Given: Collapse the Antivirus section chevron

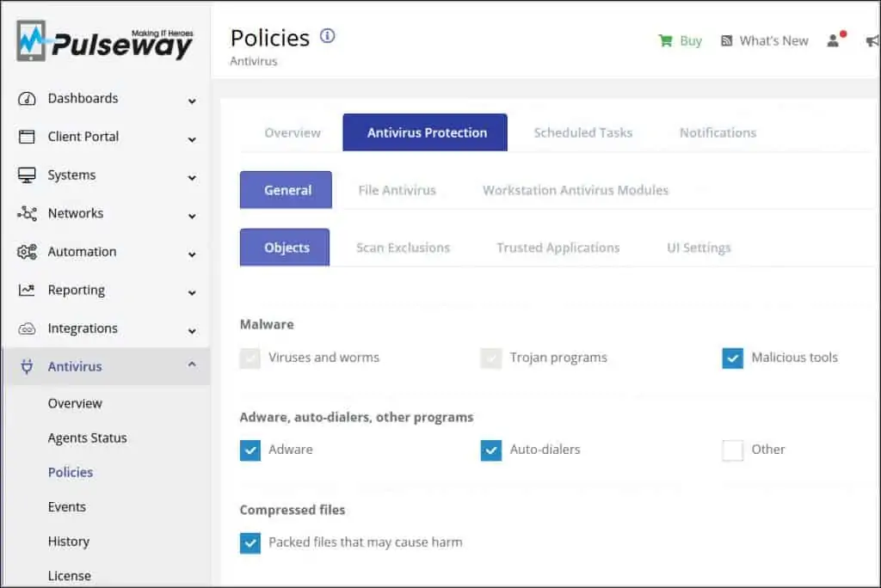Looking at the screenshot, I should pyautogui.click(x=192, y=364).
